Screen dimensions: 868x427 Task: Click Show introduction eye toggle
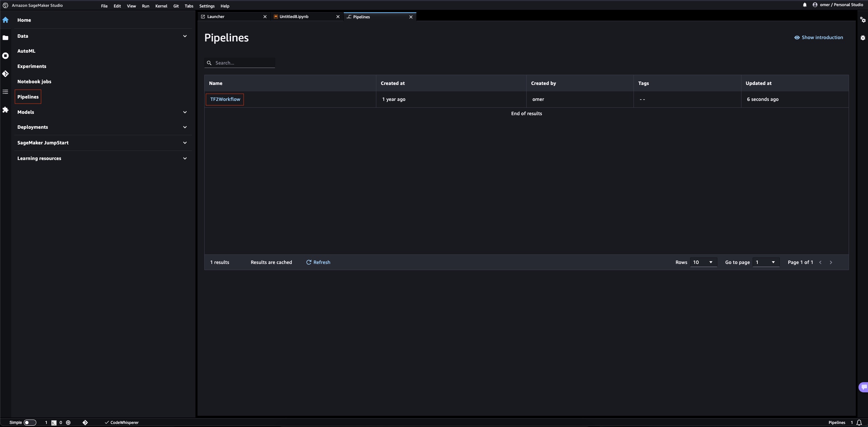[x=818, y=37]
